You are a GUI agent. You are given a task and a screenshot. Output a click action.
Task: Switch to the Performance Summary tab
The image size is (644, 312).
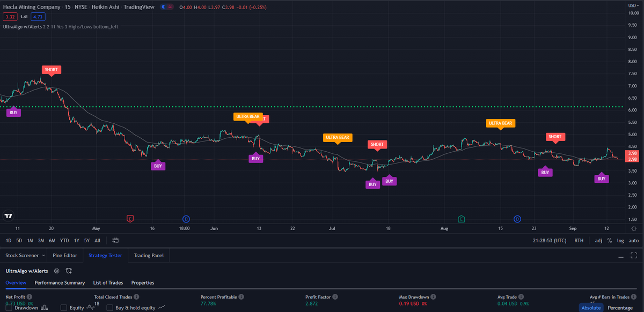pos(60,283)
